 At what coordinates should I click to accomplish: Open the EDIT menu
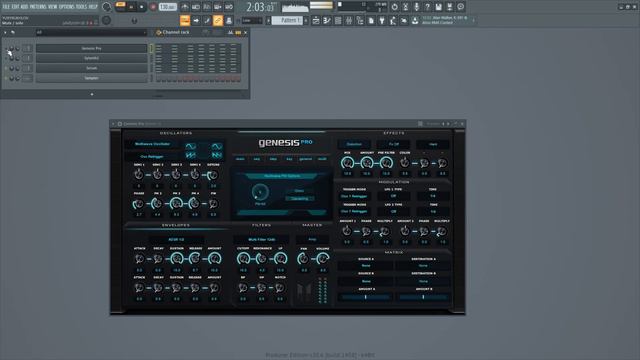15,7
